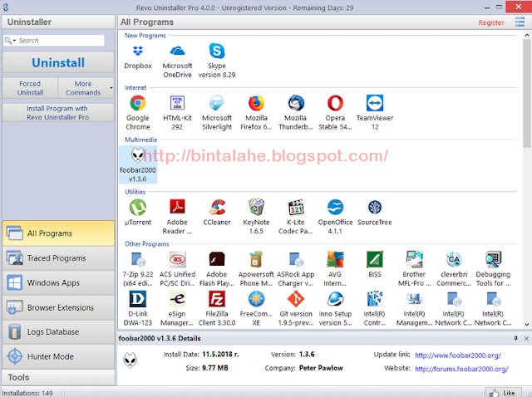Click the red Register link
This screenshot has height=397, width=532.
[491, 22]
